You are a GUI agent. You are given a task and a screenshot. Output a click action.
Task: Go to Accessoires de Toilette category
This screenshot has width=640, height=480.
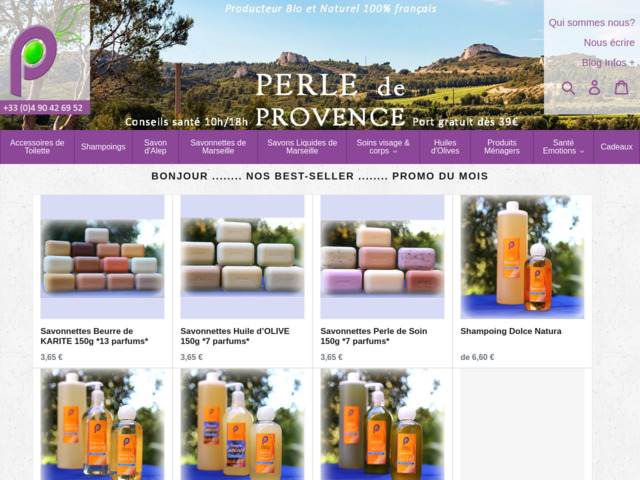click(37, 147)
